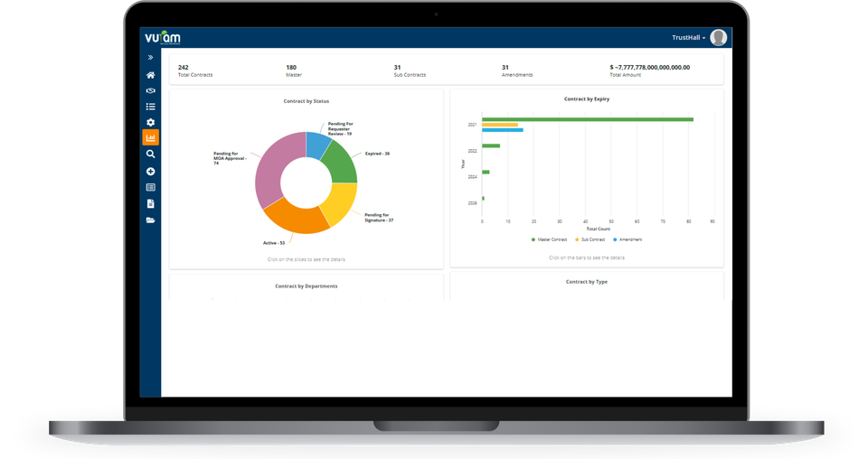This screenshot has width=868, height=459.
Task: Click the 2021 green Master Contract bar
Action: (x=588, y=119)
